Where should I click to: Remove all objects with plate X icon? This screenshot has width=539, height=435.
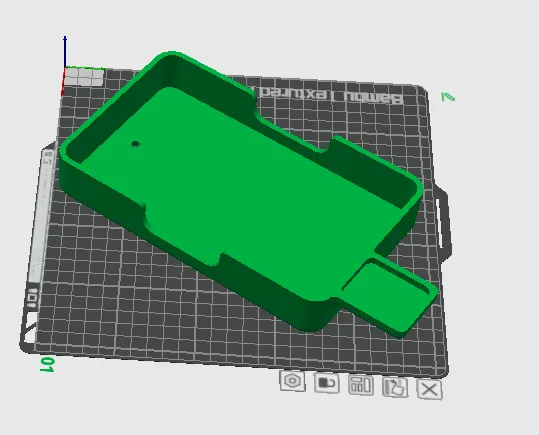(x=429, y=390)
